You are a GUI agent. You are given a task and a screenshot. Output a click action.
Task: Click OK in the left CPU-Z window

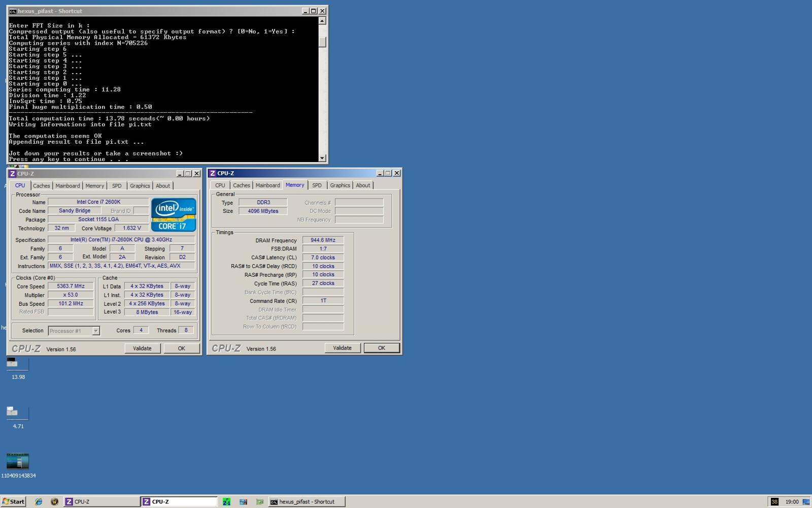181,348
